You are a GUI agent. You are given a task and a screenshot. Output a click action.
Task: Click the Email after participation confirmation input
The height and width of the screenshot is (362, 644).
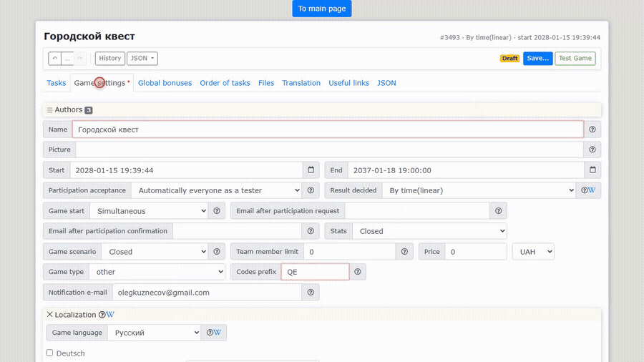click(x=238, y=231)
